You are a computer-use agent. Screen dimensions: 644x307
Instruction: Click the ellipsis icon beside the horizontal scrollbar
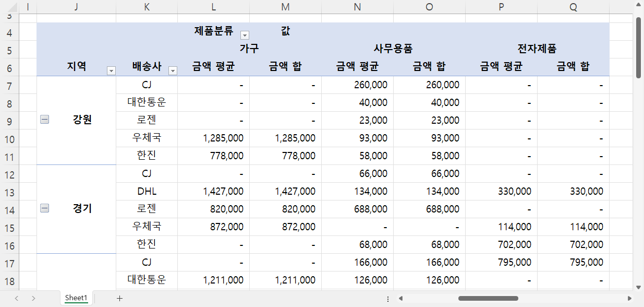(387, 298)
